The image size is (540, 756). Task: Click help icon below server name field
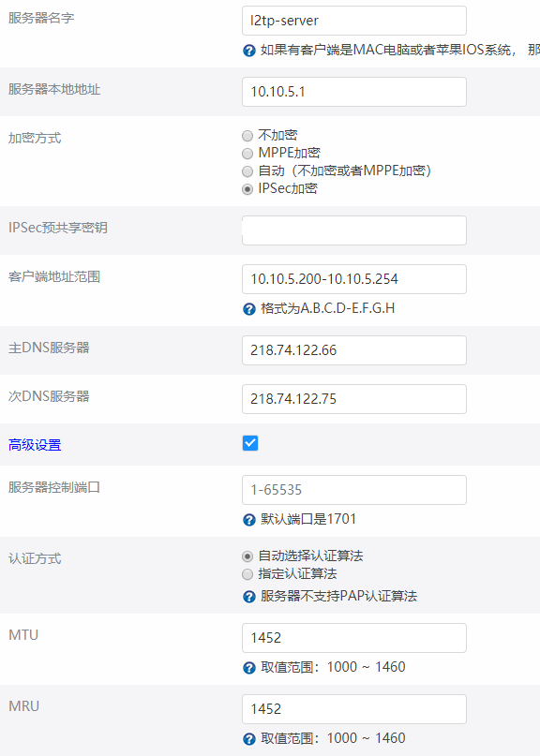click(x=249, y=51)
